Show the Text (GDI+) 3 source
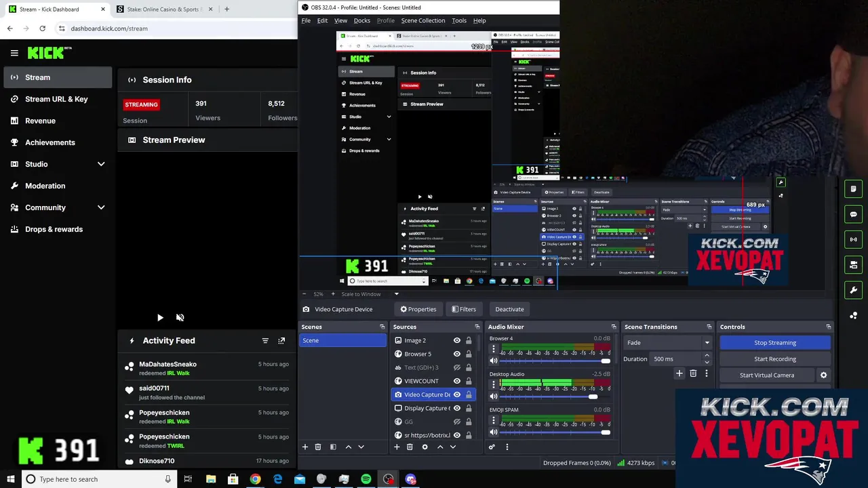 point(457,367)
